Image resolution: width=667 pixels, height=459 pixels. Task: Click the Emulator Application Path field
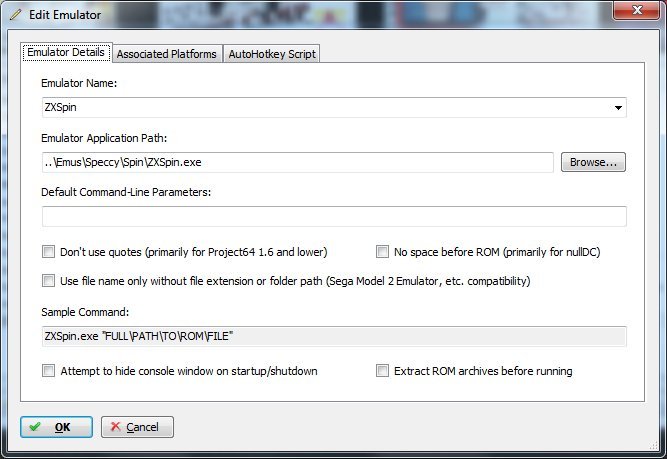click(298, 162)
